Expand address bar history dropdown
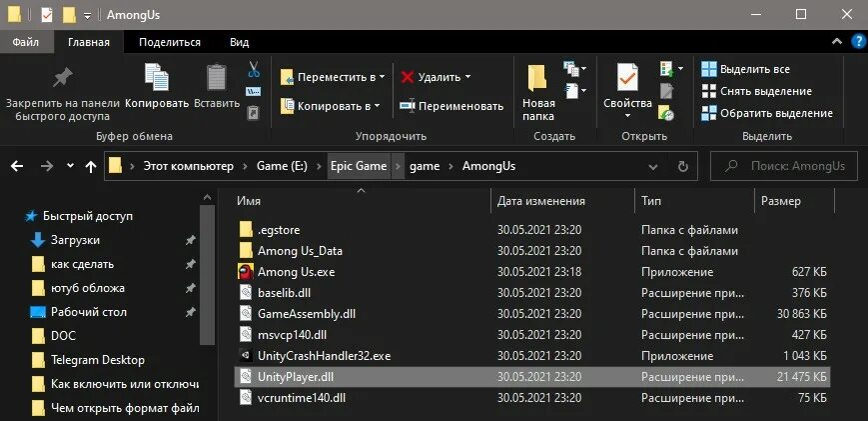868x421 pixels. click(653, 167)
